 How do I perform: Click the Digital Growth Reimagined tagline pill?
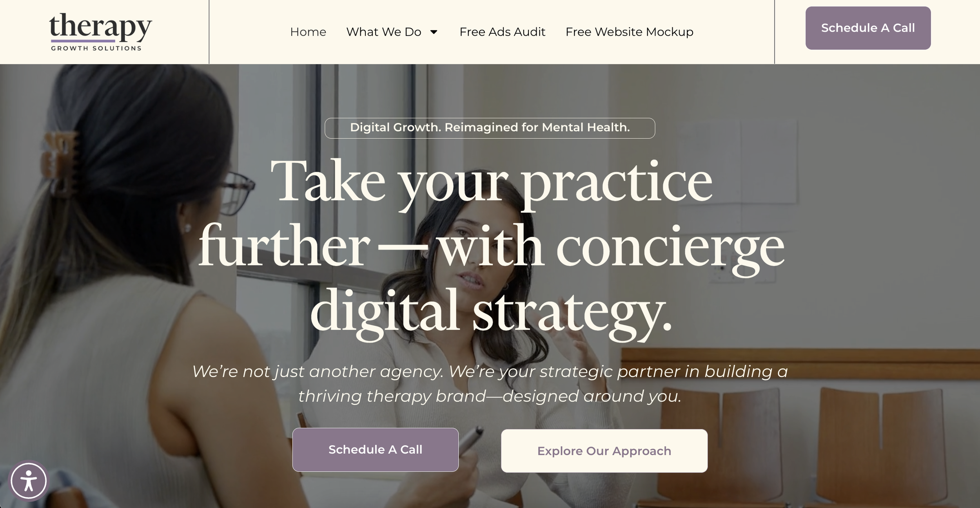click(490, 128)
